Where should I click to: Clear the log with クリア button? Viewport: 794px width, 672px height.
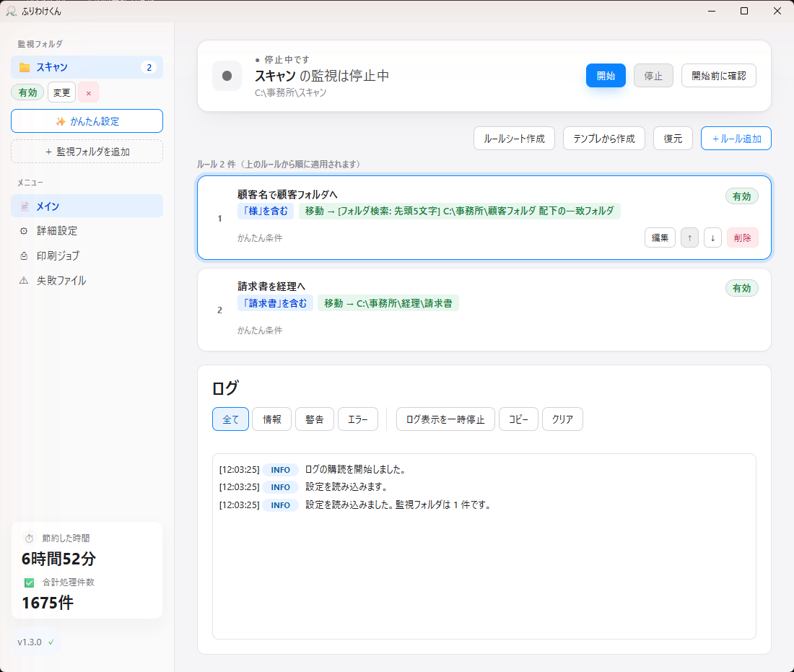pos(562,419)
